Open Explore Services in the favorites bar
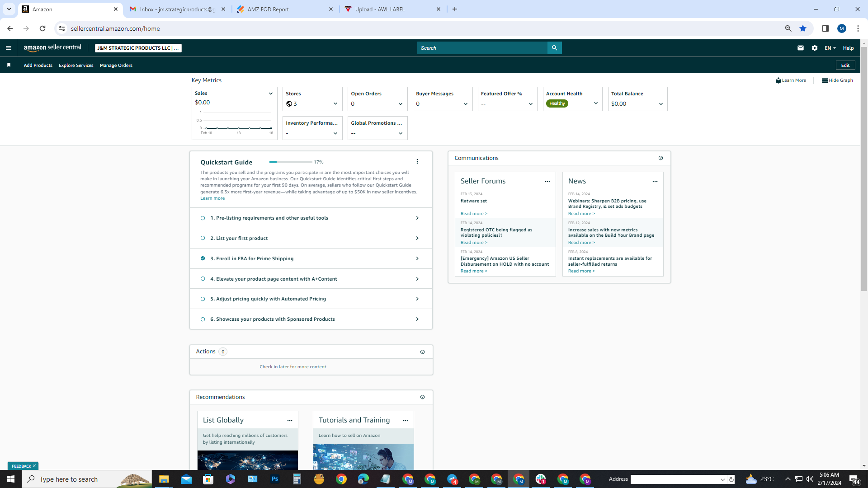The height and width of the screenshot is (488, 868). tap(76, 66)
